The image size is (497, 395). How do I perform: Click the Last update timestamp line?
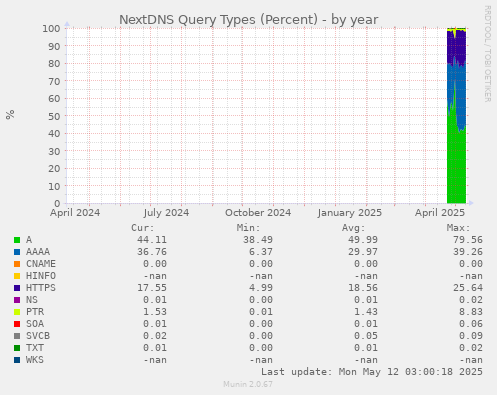372,372
